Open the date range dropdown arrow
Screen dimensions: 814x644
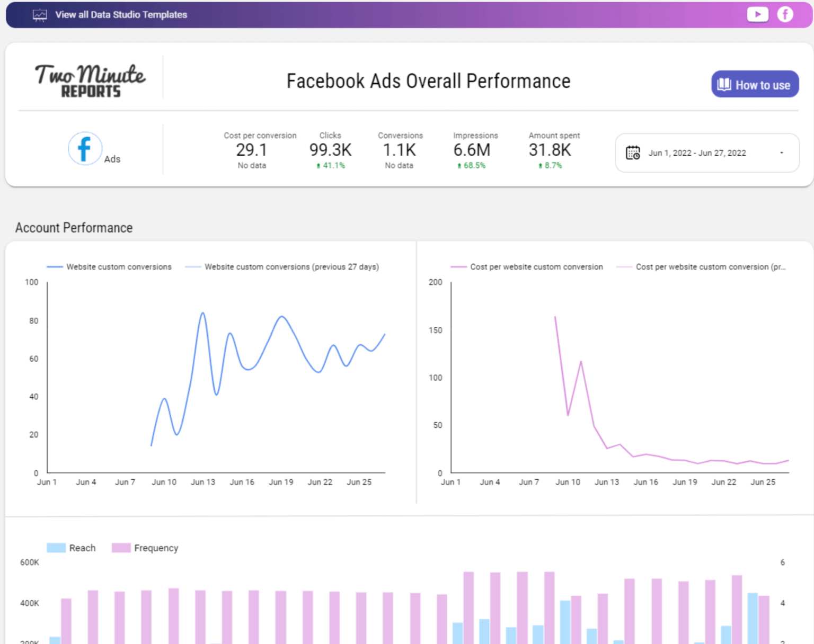[781, 153]
